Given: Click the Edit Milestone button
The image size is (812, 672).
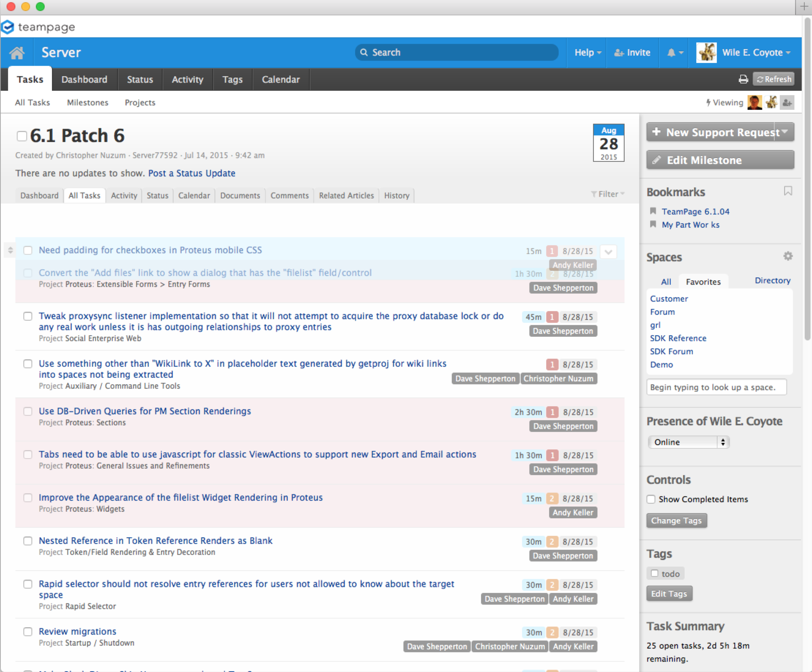Looking at the screenshot, I should [720, 160].
